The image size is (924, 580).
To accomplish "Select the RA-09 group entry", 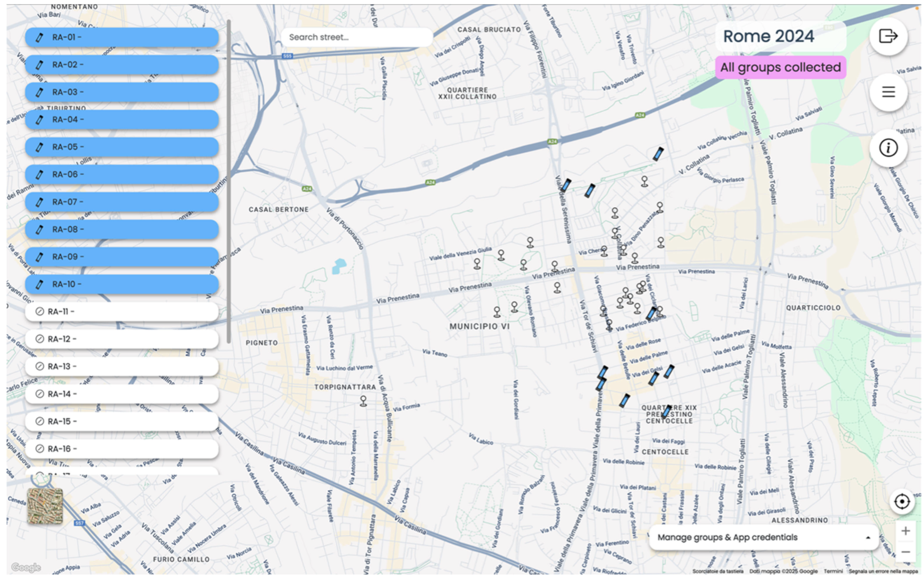I will point(122,257).
